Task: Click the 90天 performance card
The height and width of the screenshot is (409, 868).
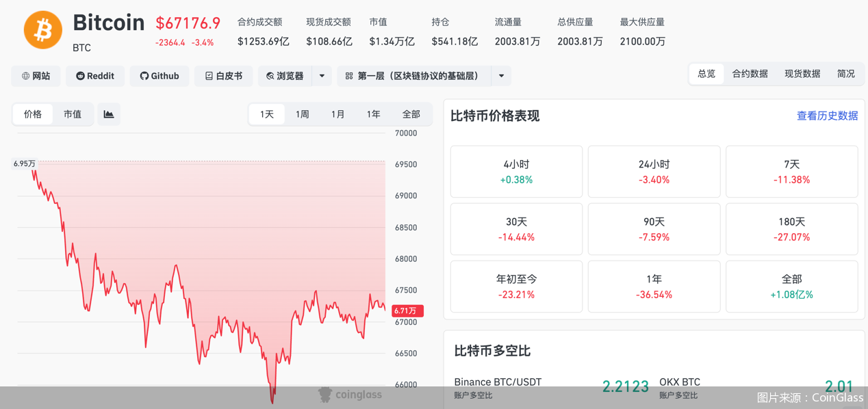Action: coord(654,229)
